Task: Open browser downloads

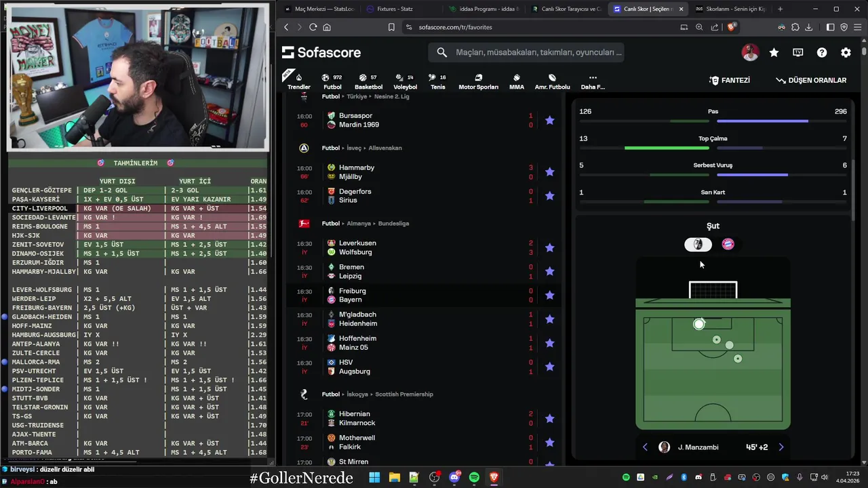Action: pyautogui.click(x=808, y=27)
